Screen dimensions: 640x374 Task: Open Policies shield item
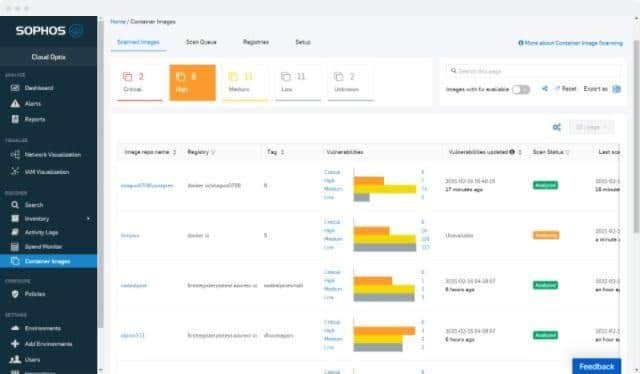click(15, 294)
